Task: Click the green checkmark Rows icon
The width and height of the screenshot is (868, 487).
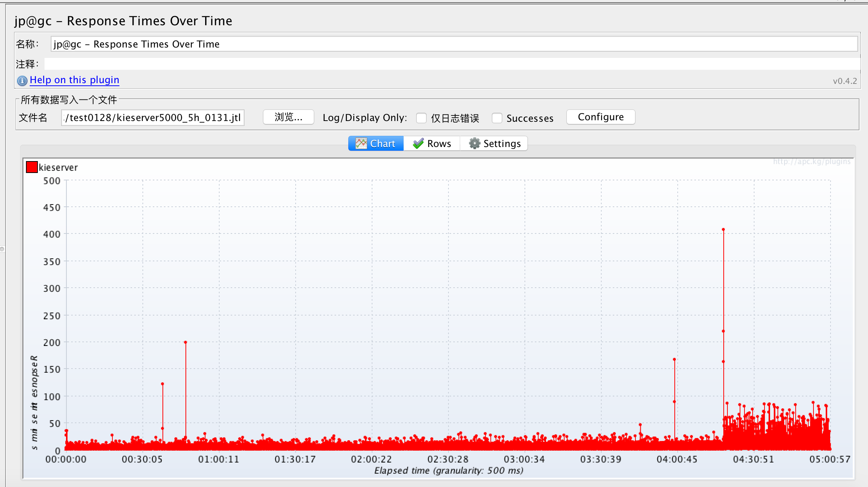Action: pyautogui.click(x=418, y=143)
